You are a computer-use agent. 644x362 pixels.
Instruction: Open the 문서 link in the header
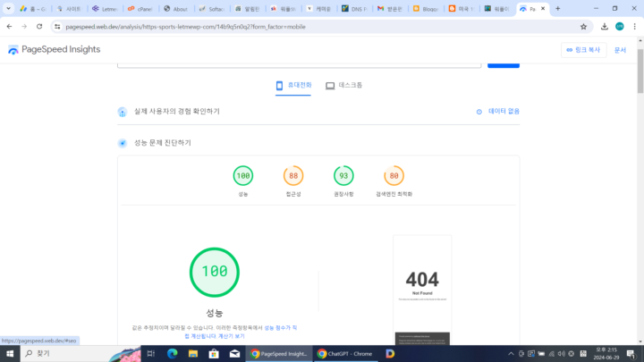tap(620, 50)
